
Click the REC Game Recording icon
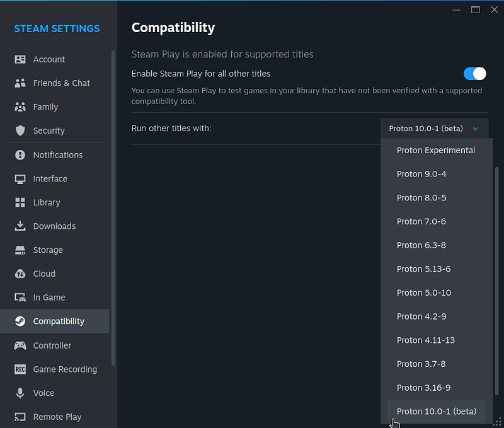20,369
